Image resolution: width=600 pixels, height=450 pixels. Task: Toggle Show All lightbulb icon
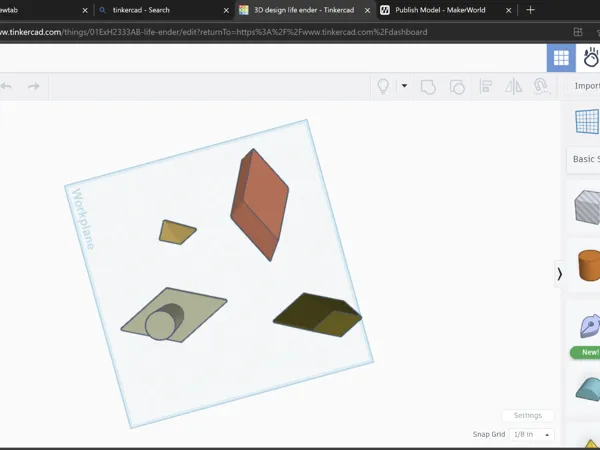click(383, 86)
